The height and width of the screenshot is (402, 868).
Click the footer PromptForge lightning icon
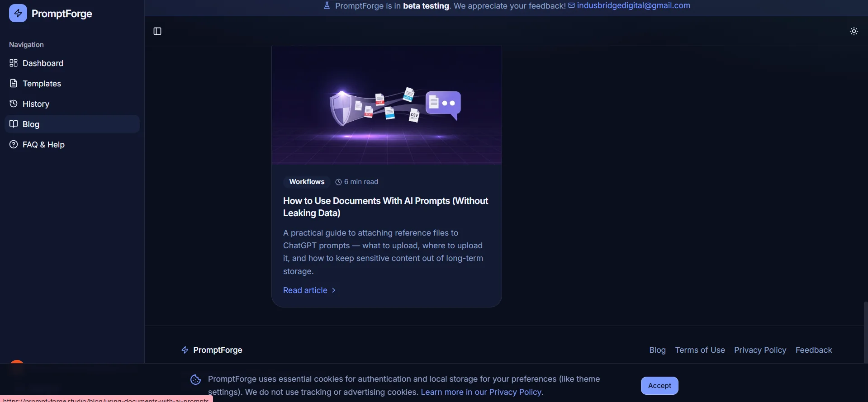185,350
